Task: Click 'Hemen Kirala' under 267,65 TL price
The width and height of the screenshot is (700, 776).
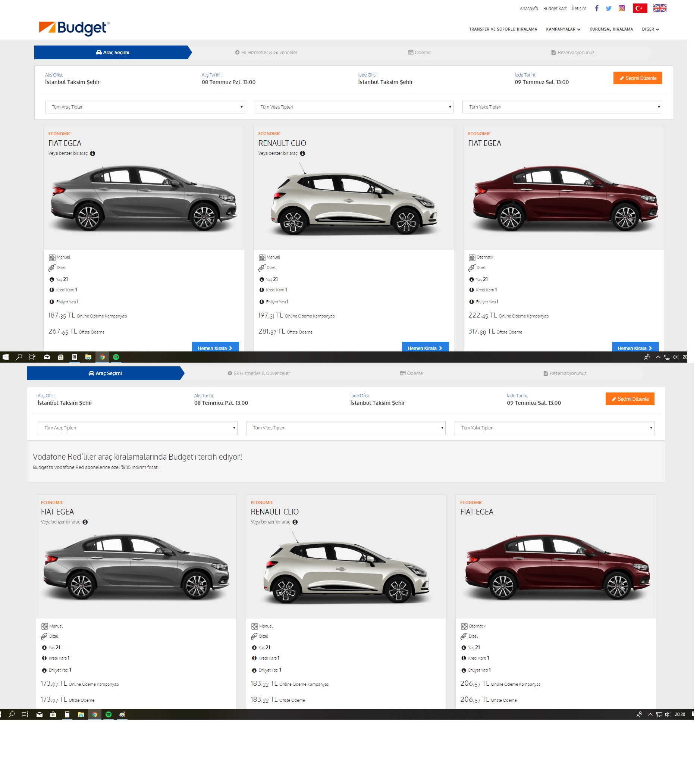Action: (x=215, y=347)
